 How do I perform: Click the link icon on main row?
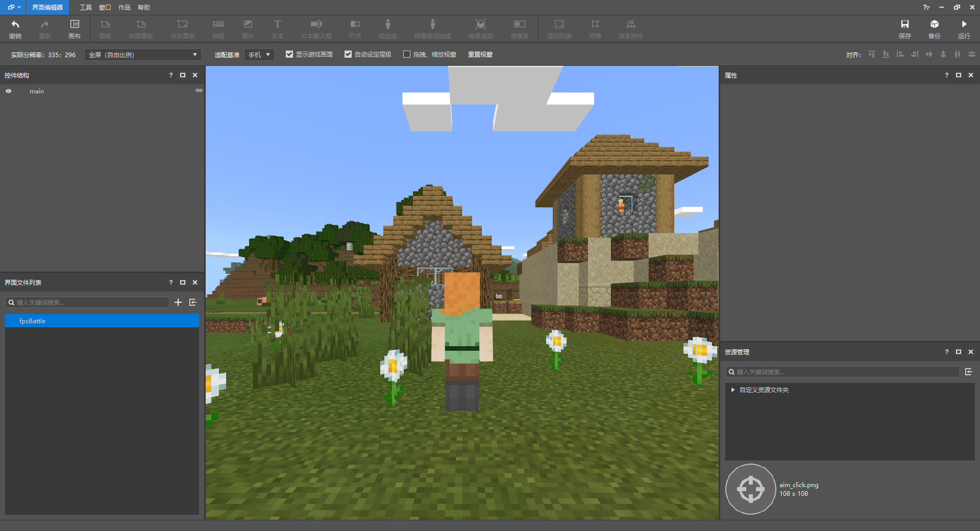pyautogui.click(x=199, y=90)
